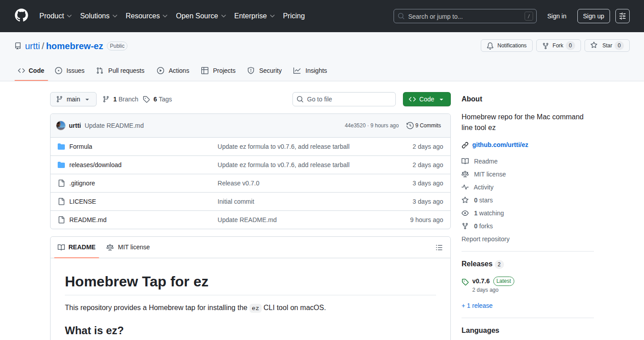Click the eye icon next to 1 watching
This screenshot has height=340, width=644.
point(465,213)
